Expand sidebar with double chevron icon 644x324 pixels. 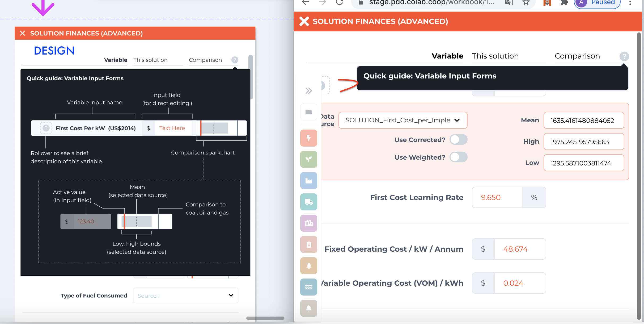pyautogui.click(x=308, y=91)
